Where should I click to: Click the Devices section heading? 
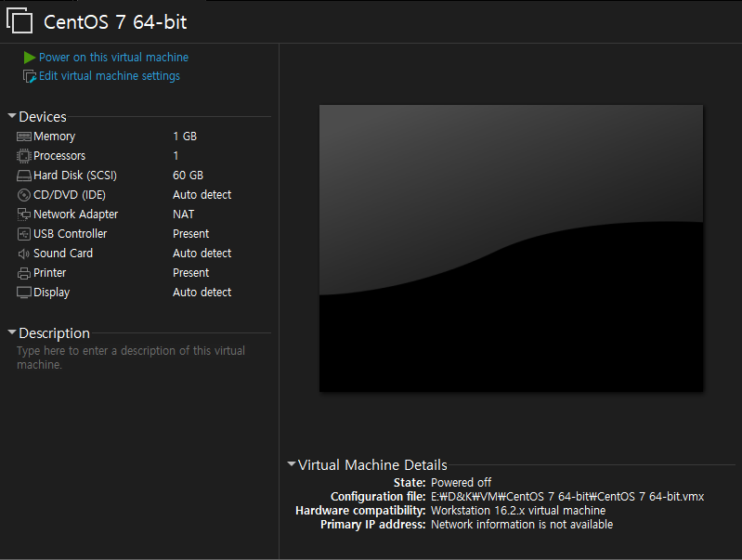coord(43,117)
